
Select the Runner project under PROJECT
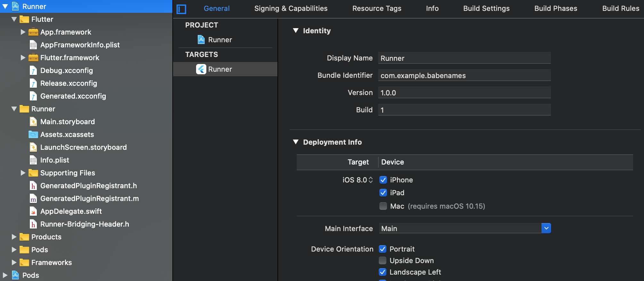click(225, 40)
